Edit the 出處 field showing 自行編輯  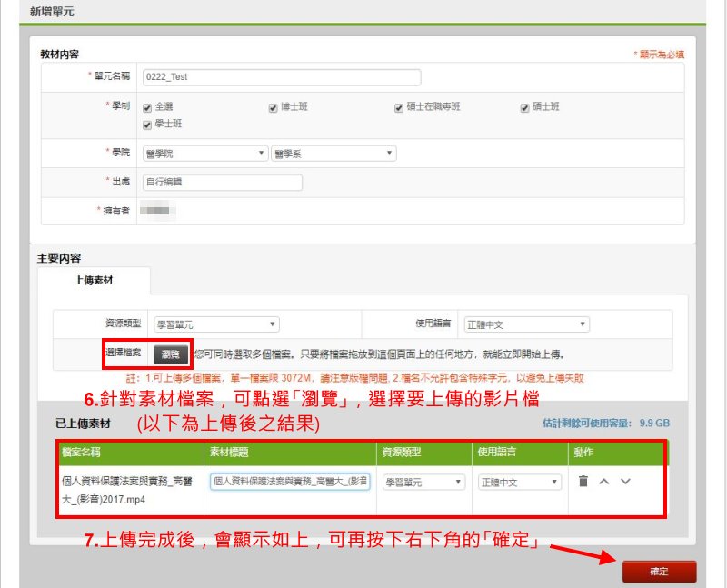pos(223,183)
